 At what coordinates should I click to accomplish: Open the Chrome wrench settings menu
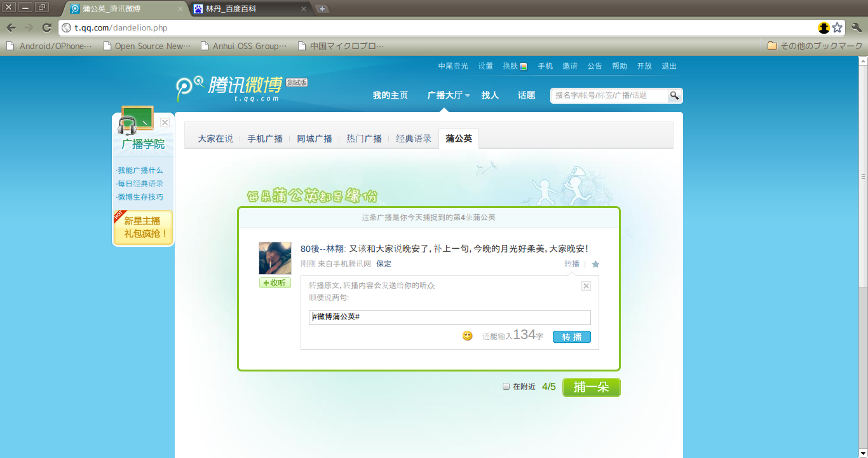[x=857, y=27]
